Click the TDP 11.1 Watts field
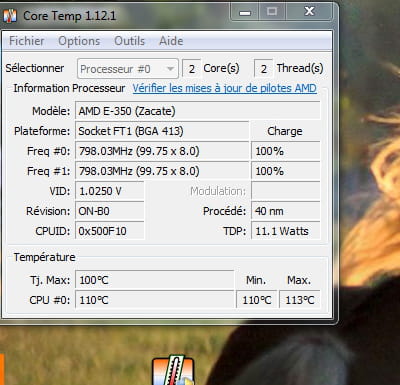 [x=286, y=231]
